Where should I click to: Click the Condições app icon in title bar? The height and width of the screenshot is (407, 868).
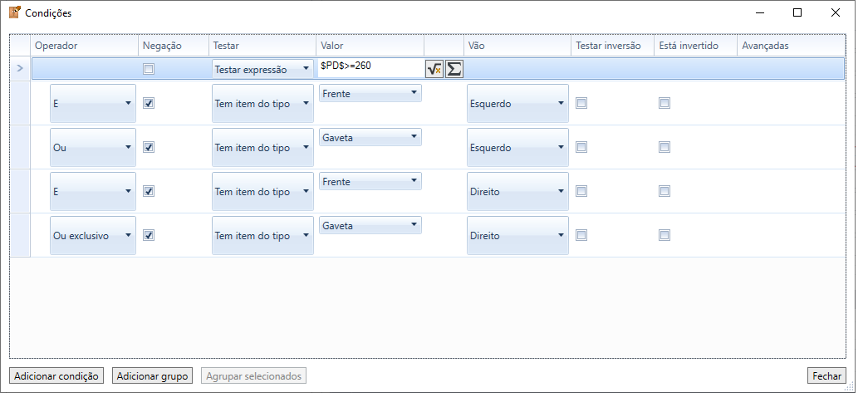15,12
